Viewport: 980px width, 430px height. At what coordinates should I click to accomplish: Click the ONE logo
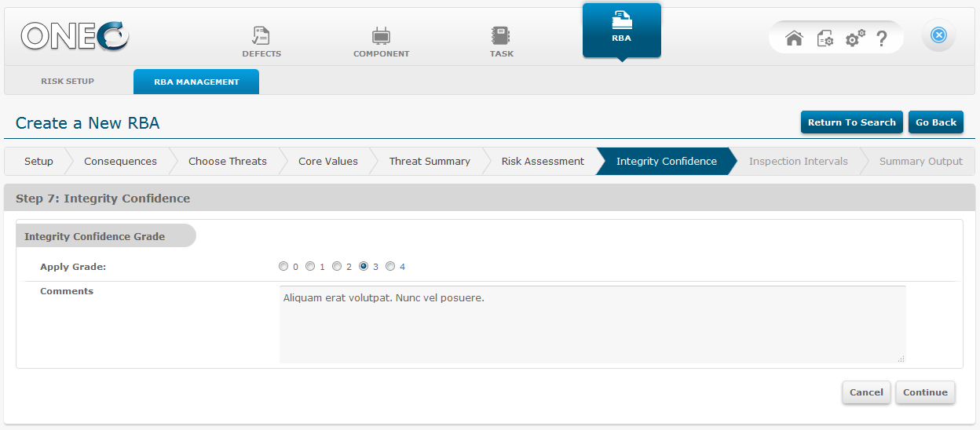(x=75, y=36)
